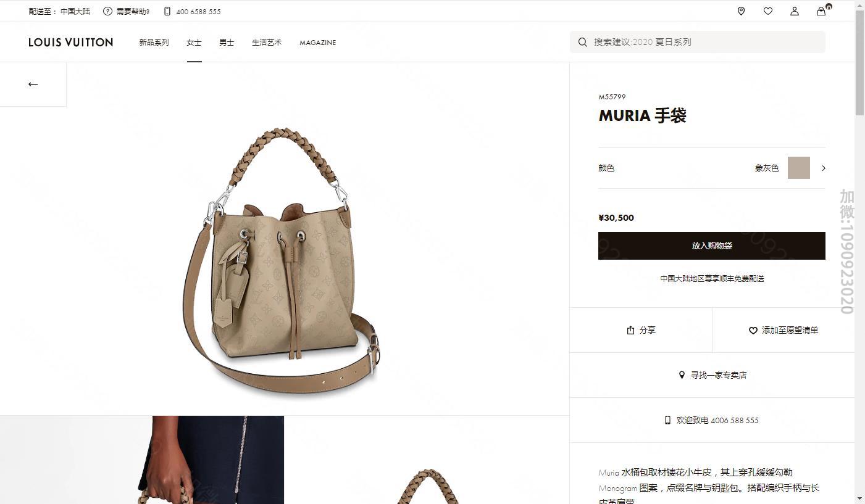Open the 生活艺术 menu

(267, 43)
